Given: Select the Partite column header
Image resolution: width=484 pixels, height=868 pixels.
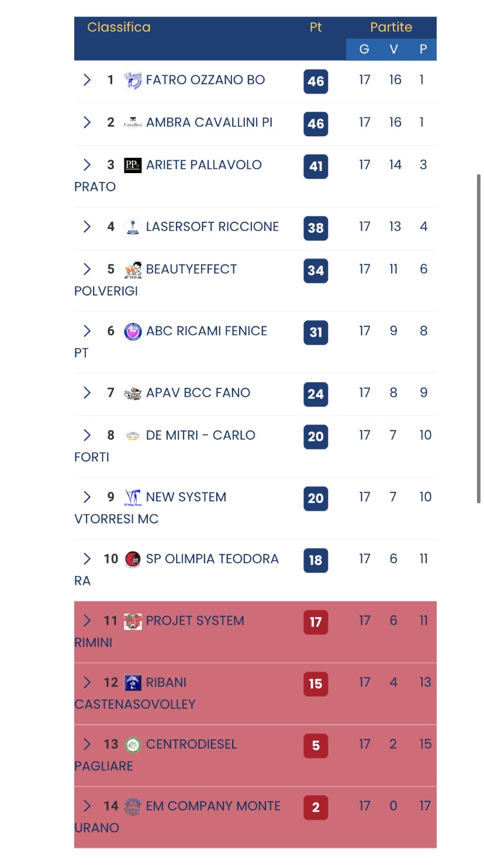Looking at the screenshot, I should coord(391,27).
